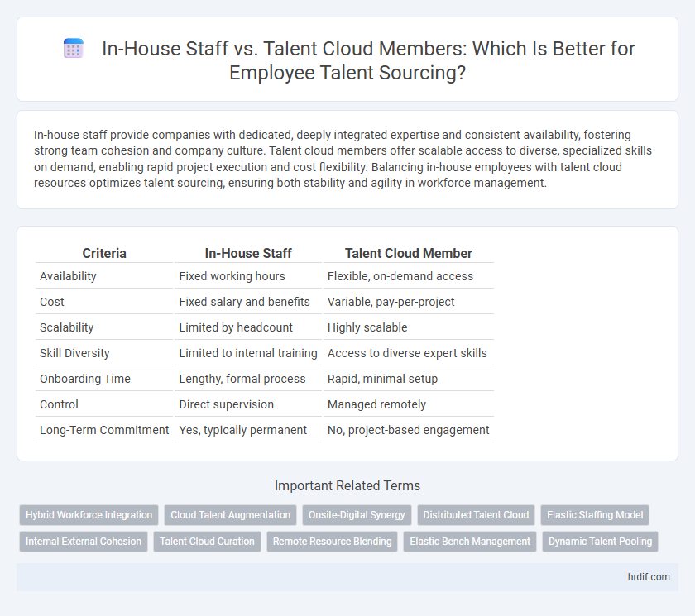The height and width of the screenshot is (616, 695).
Task: Click the Long-Term Commitment row label
Action: coord(104,431)
